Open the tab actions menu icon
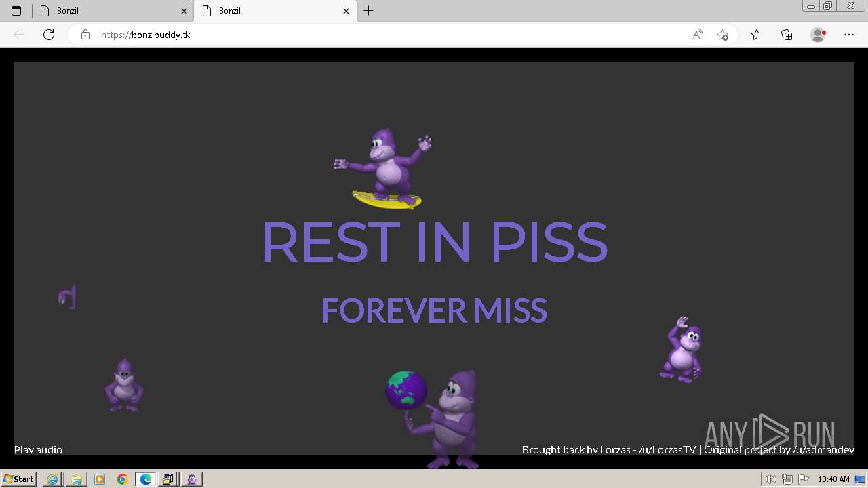 click(x=16, y=11)
